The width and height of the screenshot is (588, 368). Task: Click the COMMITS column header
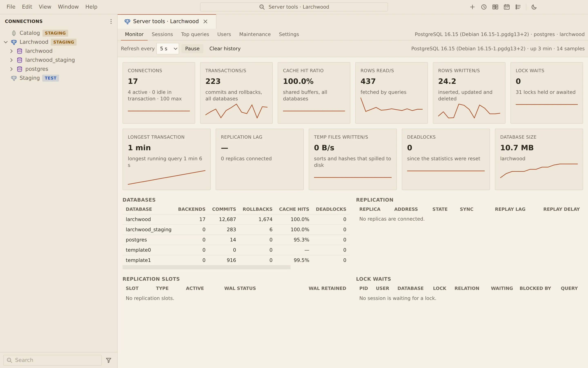pyautogui.click(x=224, y=209)
